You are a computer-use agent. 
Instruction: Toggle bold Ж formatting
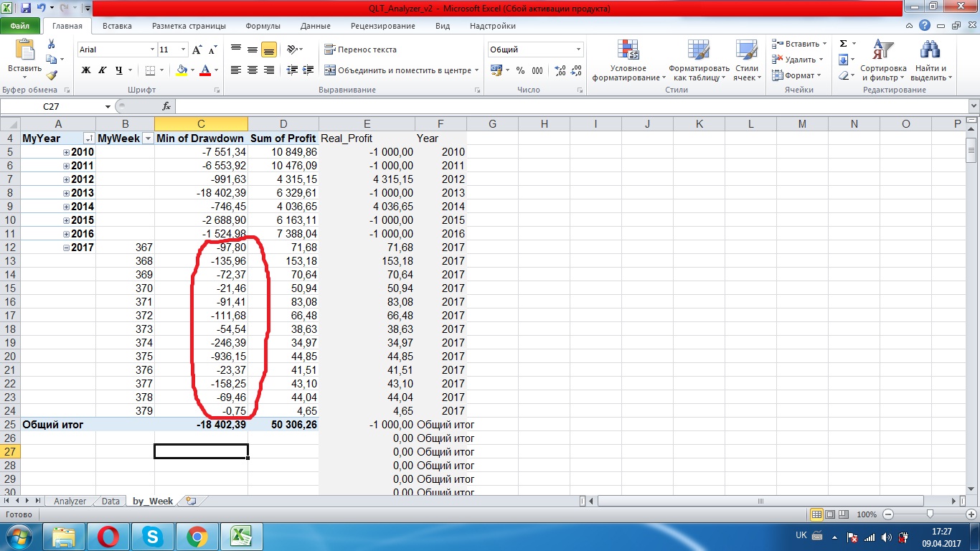point(86,70)
